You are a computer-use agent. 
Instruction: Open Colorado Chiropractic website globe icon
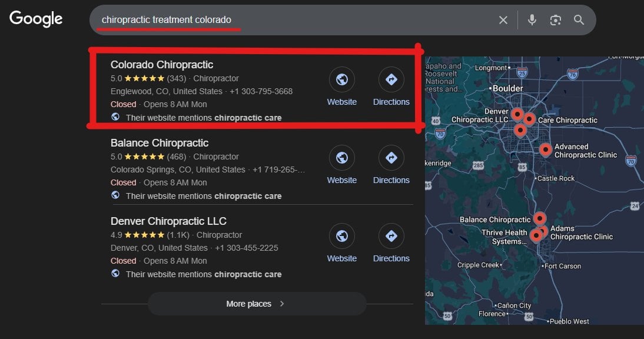click(x=342, y=79)
